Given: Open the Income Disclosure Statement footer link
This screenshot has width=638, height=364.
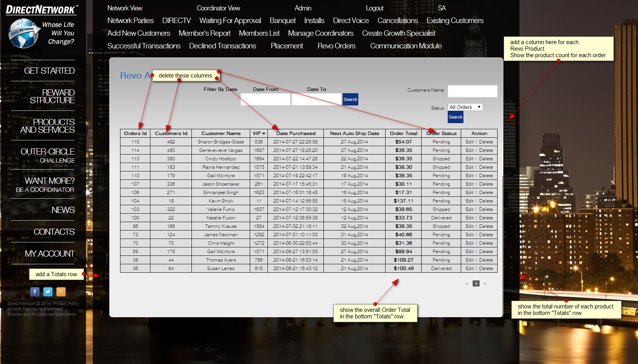Looking at the screenshot, I should point(35,309).
